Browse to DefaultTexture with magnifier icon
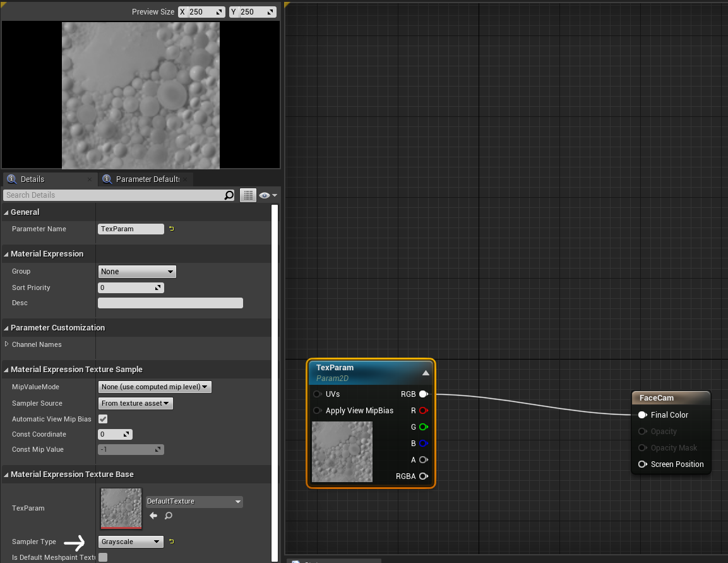 pos(169,516)
